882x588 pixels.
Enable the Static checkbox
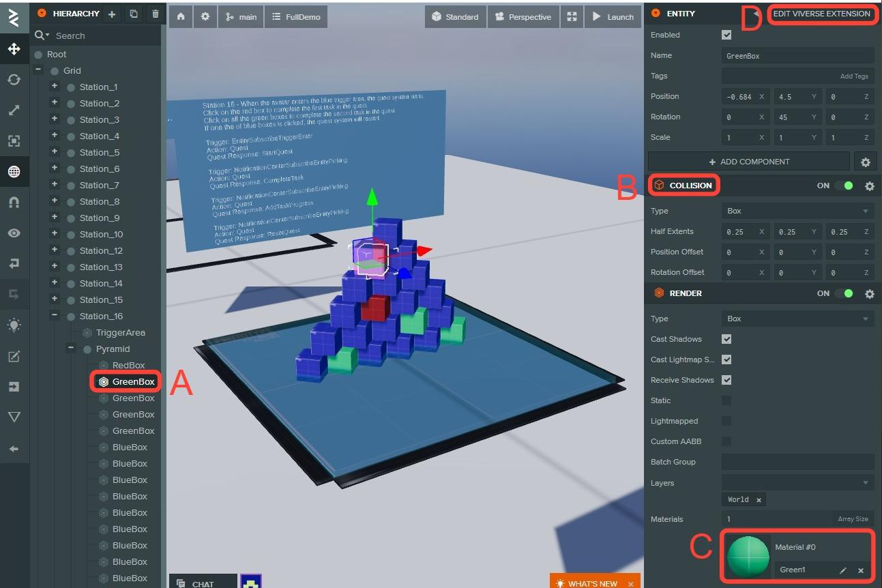point(726,400)
